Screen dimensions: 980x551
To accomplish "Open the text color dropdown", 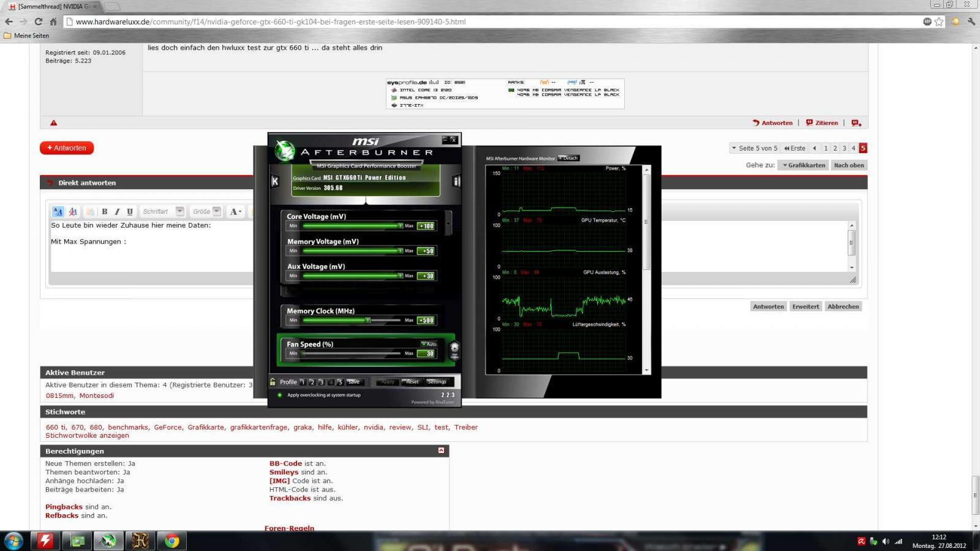I will [236, 212].
